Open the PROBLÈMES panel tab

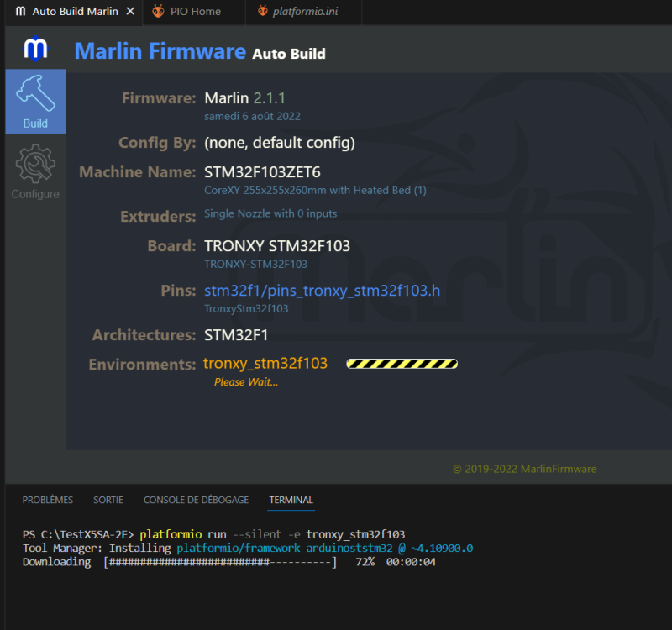(48, 500)
